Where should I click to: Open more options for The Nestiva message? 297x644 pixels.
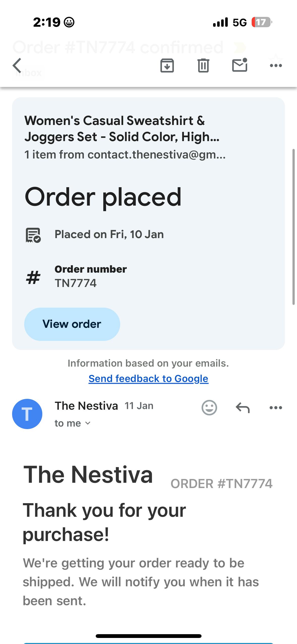(276, 407)
